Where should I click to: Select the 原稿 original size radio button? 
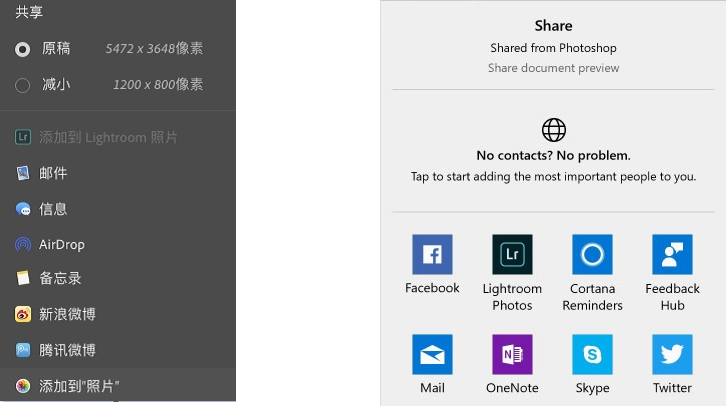(x=22, y=49)
